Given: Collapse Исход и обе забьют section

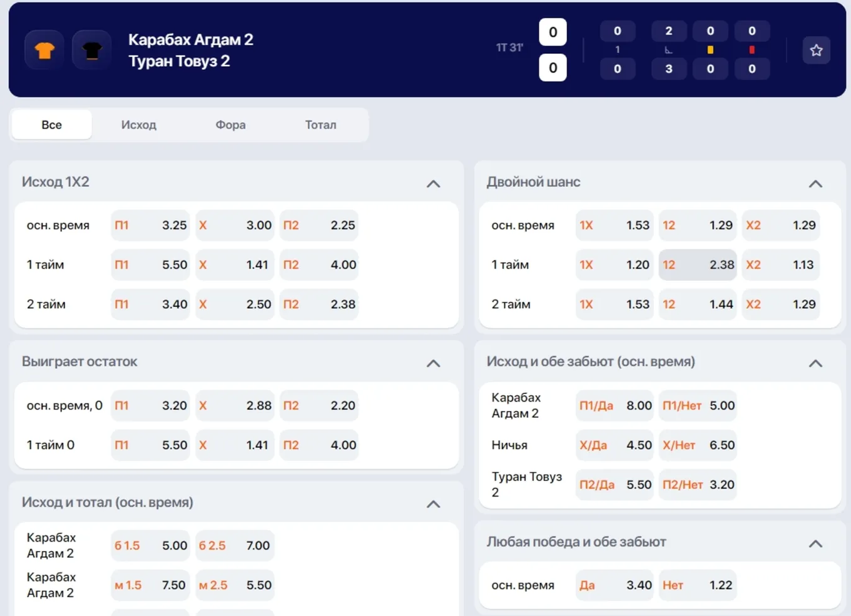Looking at the screenshot, I should click(x=815, y=363).
